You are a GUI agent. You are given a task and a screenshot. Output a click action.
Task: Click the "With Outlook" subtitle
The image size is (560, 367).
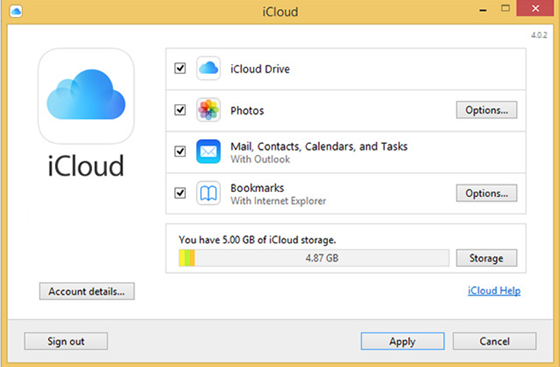point(260,159)
